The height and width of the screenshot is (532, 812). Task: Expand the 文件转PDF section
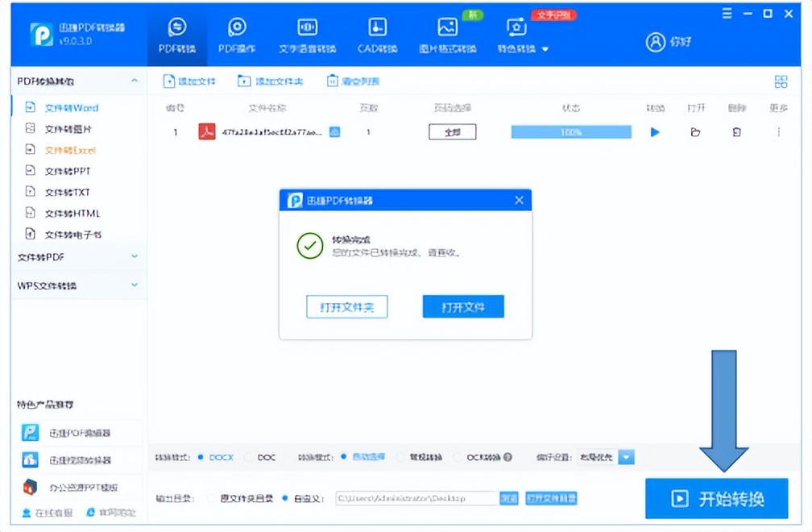135,256
